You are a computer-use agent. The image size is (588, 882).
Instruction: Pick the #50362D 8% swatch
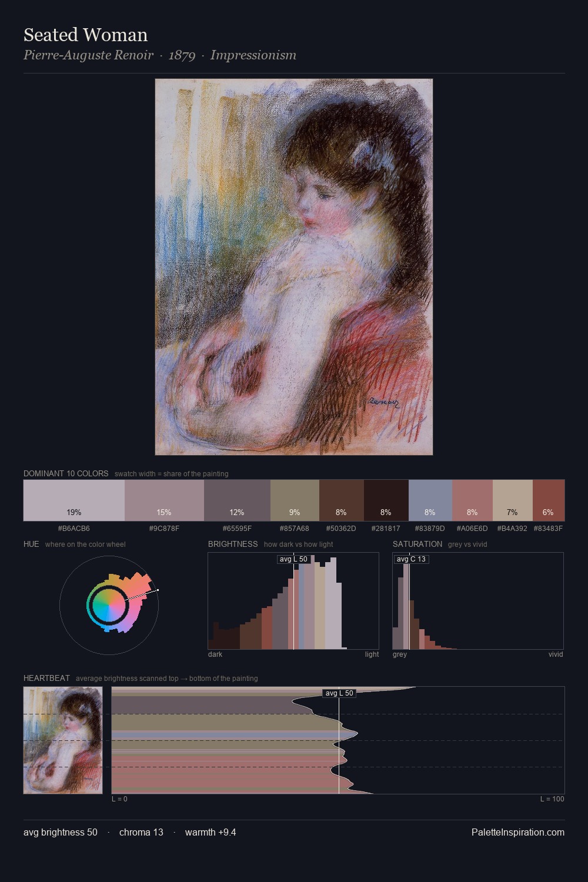coord(342,500)
